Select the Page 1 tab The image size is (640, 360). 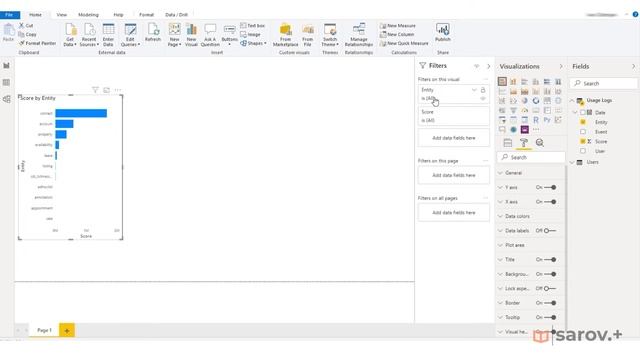pos(44,330)
